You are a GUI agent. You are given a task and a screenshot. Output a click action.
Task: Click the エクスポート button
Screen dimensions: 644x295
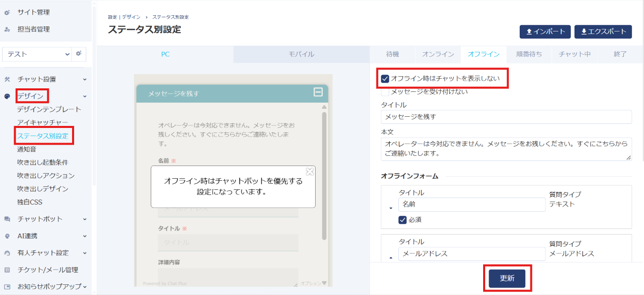[603, 31]
